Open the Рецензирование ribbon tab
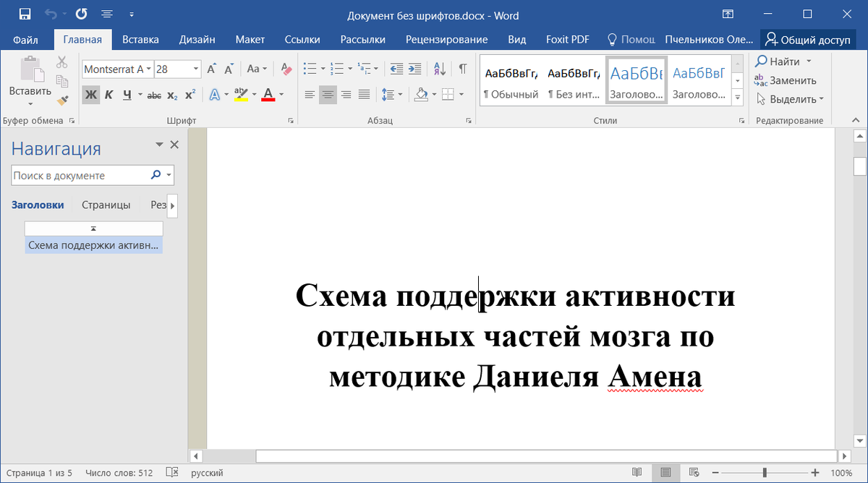The image size is (868, 483). click(446, 39)
